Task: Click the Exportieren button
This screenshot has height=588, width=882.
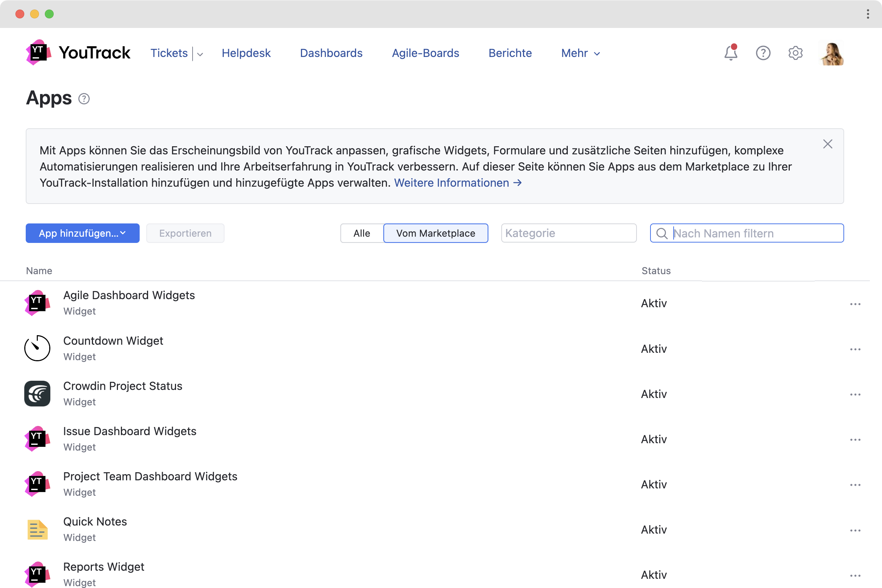Action: click(185, 233)
